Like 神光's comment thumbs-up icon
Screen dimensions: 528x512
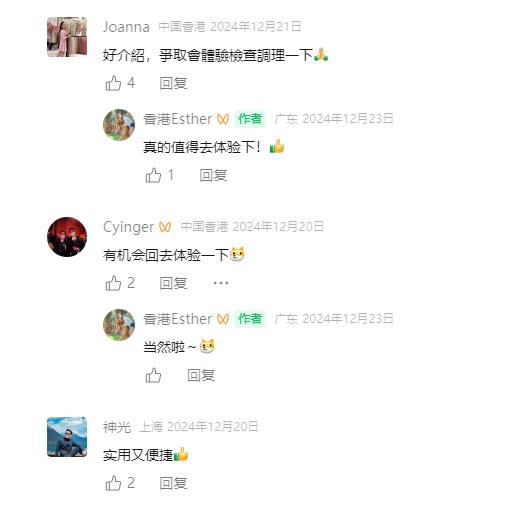(113, 483)
